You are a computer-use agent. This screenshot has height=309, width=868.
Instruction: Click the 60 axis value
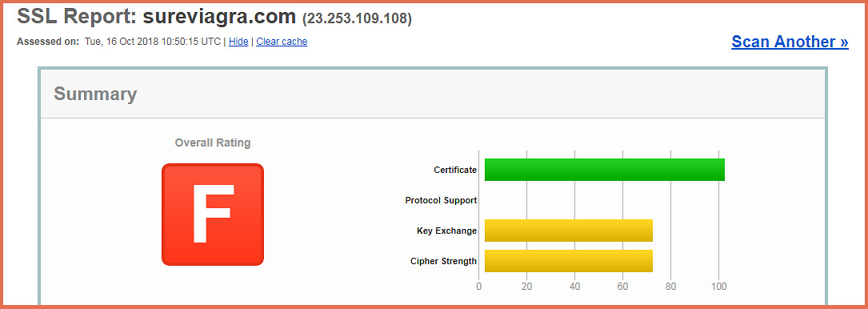coord(622,287)
